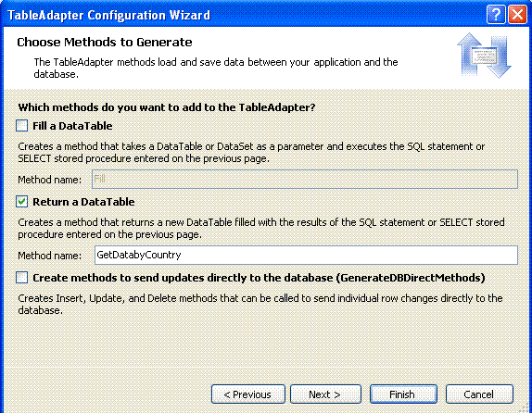532x413 pixels.
Task: Click the 'Method name:' label beside Fill field
Action: coord(49,180)
